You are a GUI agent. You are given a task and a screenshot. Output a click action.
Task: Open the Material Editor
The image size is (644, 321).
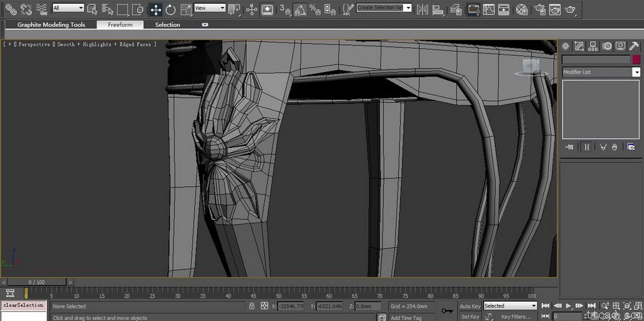pyautogui.click(x=522, y=9)
